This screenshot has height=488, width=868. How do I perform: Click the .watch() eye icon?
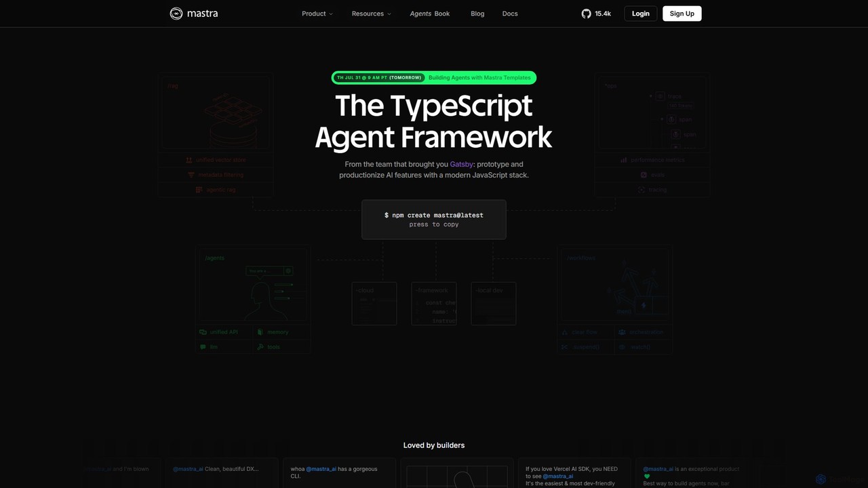(x=622, y=347)
